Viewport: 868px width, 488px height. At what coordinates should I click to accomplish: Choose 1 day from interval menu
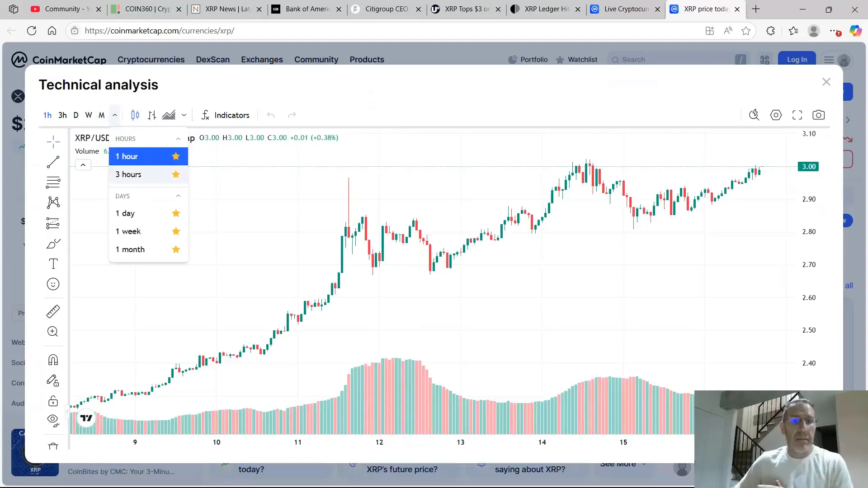pyautogui.click(x=148, y=213)
